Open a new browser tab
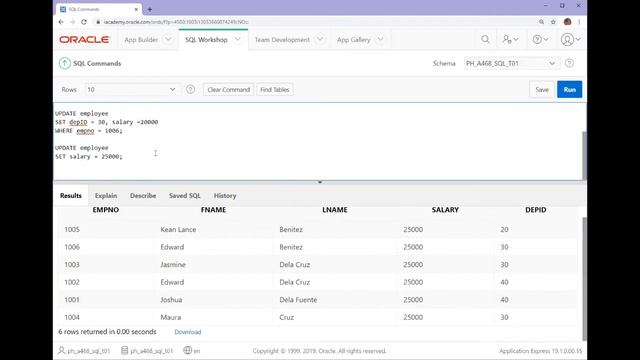The image size is (640, 360). pos(150,9)
